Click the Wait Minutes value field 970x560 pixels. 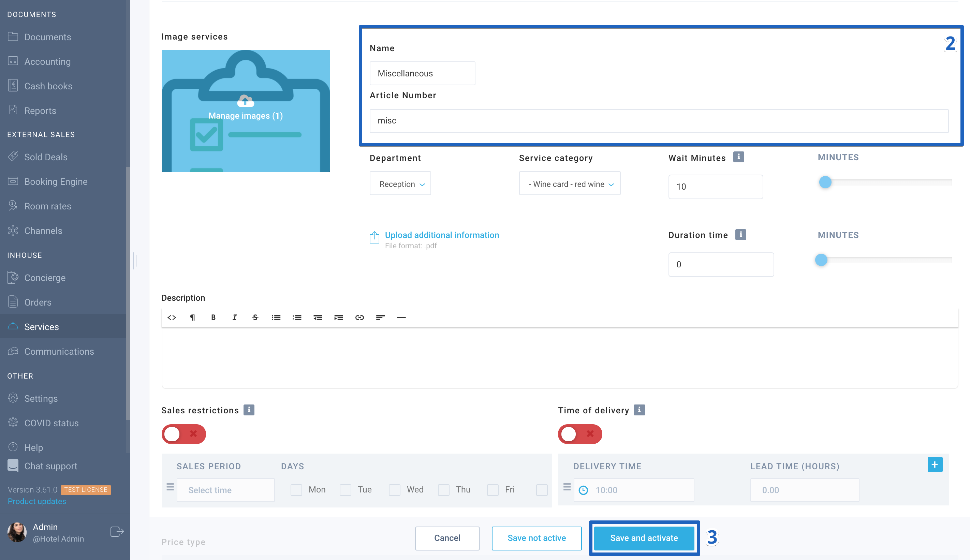point(715,187)
